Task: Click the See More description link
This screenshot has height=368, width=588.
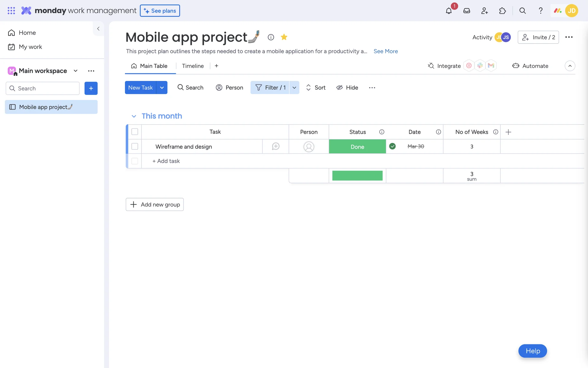Action: point(386,51)
